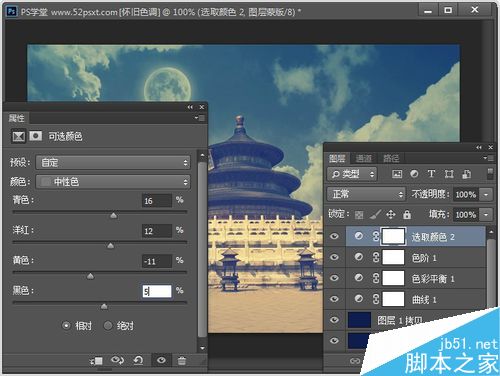Click the selective color adjustment icon in Properties
This screenshot has width=500, height=376.
[18, 136]
